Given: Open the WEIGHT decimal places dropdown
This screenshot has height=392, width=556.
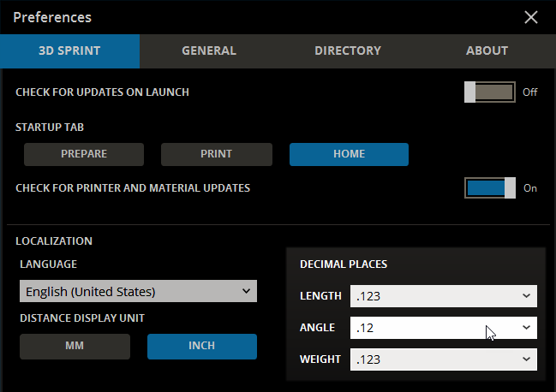Looking at the screenshot, I should 444,359.
